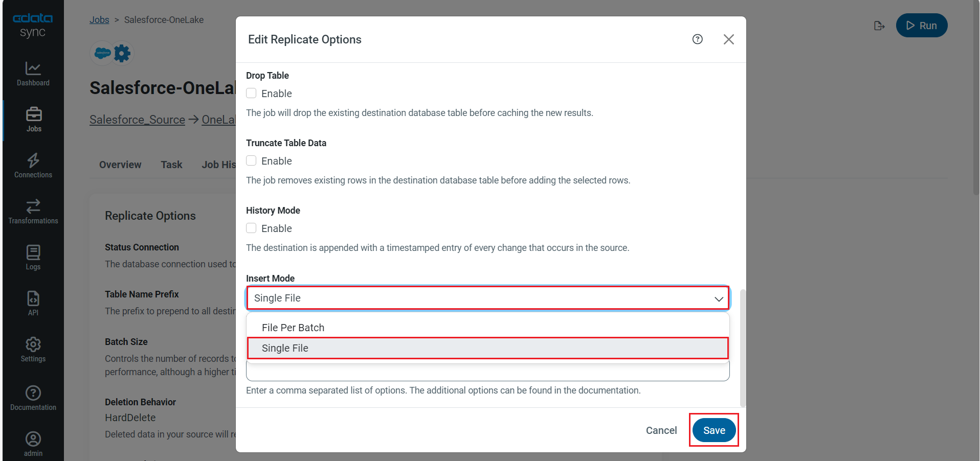Enable the Truncate Table Data checkbox
Screen dimensions: 980x461
point(251,160)
